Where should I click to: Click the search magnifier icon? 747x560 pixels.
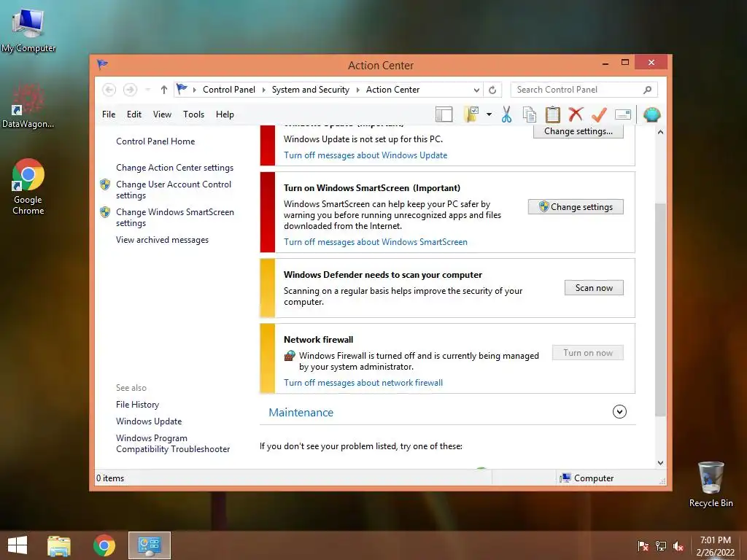647,90
